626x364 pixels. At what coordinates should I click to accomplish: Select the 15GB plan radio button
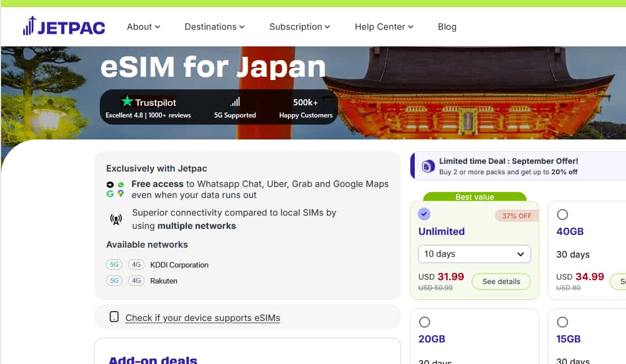(x=563, y=322)
